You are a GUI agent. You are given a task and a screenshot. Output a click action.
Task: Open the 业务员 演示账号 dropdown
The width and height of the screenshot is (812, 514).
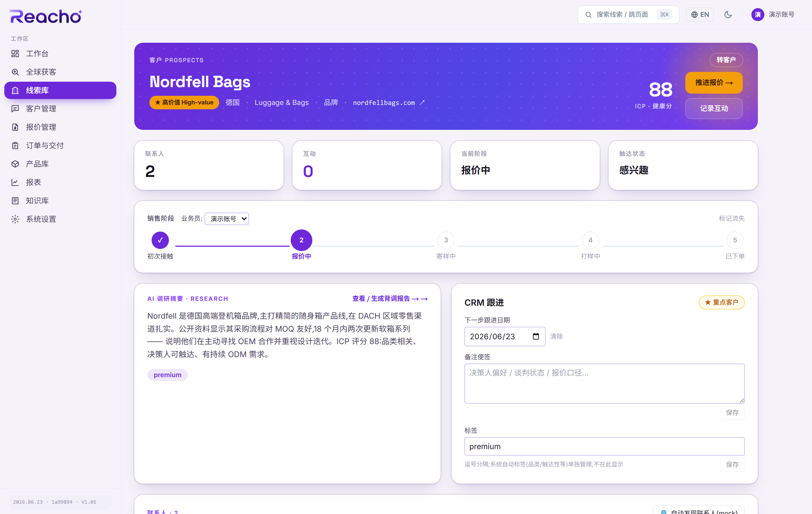click(227, 219)
